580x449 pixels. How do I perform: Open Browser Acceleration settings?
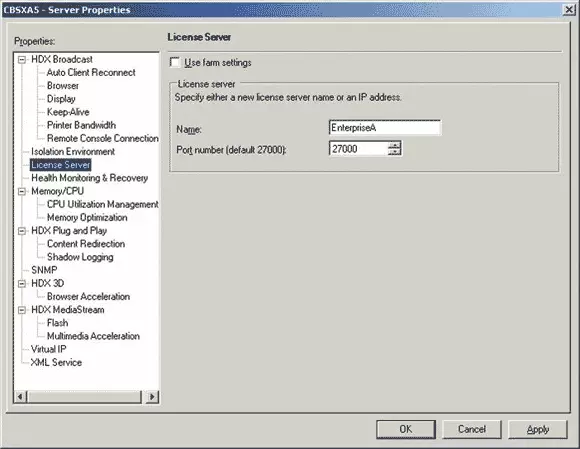[88, 297]
